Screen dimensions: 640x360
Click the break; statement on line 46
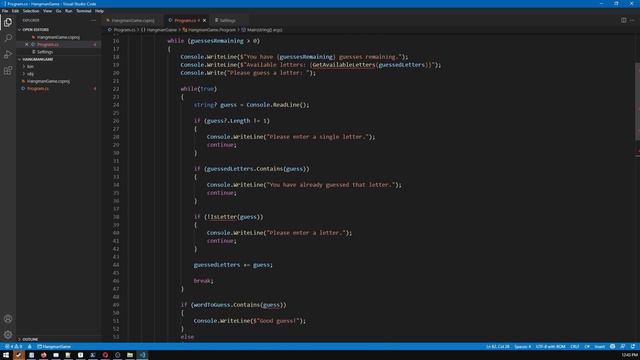coord(203,281)
